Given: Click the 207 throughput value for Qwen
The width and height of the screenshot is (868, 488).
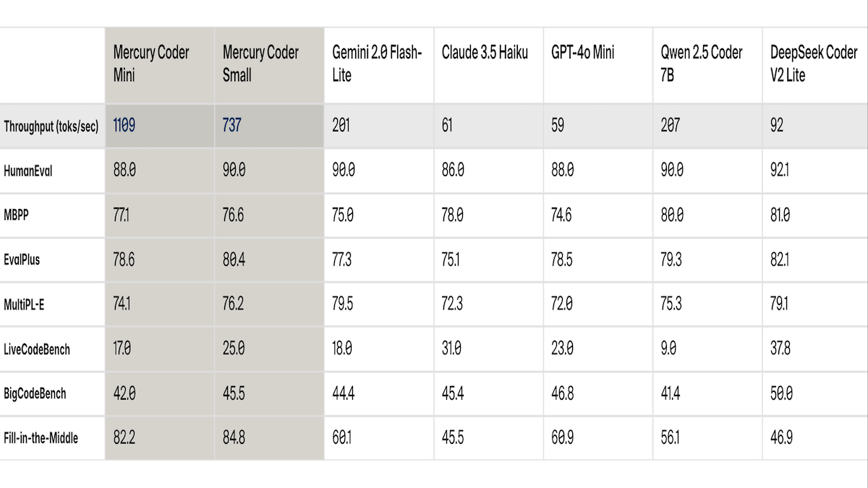Looking at the screenshot, I should tap(670, 125).
